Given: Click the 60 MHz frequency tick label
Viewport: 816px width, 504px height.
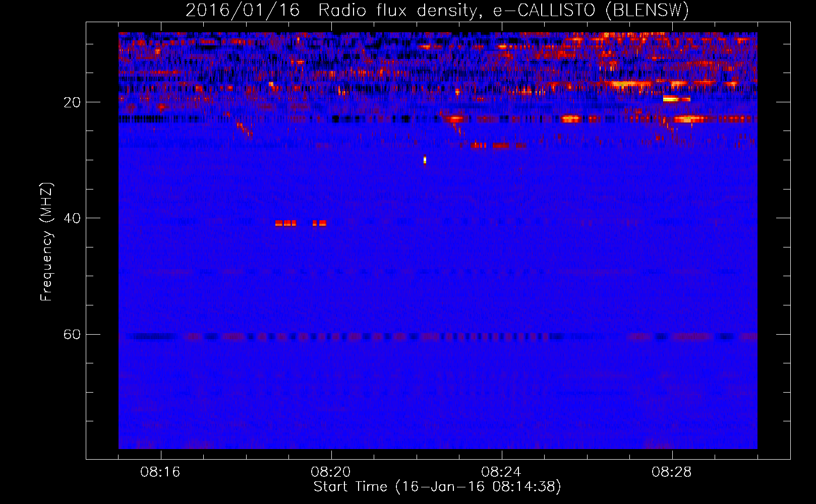Looking at the screenshot, I should pos(72,334).
